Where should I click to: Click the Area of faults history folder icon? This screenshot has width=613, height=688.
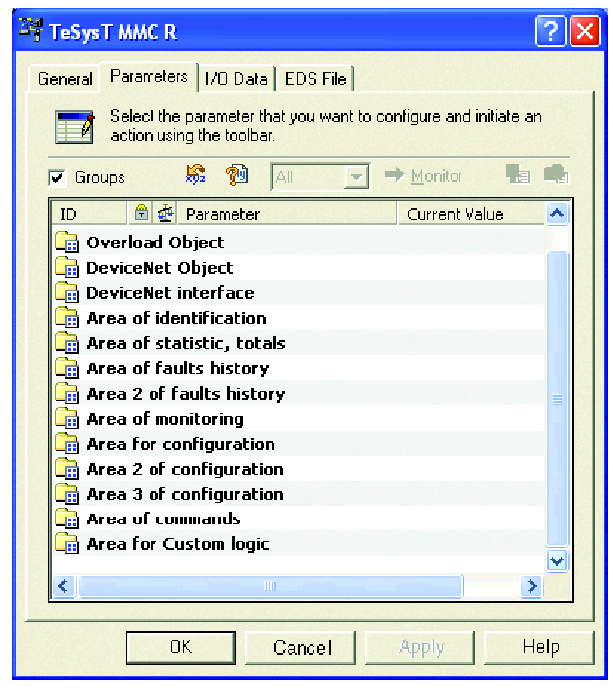pos(67,368)
